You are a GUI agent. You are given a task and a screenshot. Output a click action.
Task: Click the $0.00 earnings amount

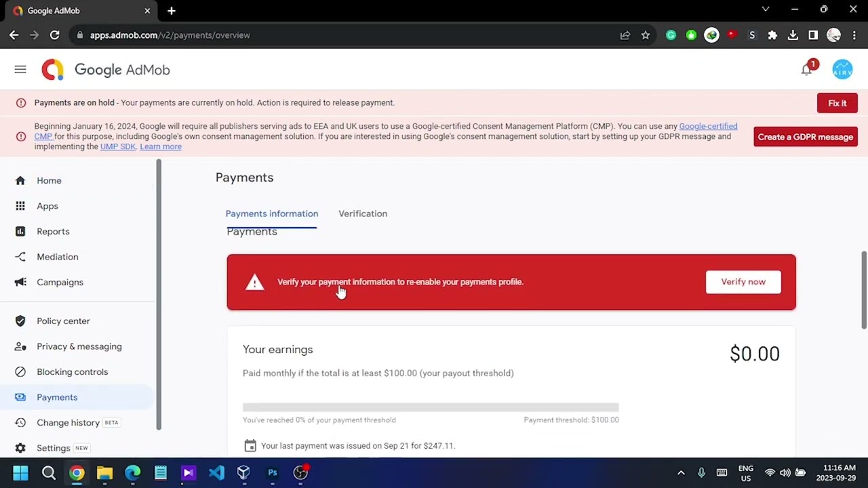(x=755, y=354)
